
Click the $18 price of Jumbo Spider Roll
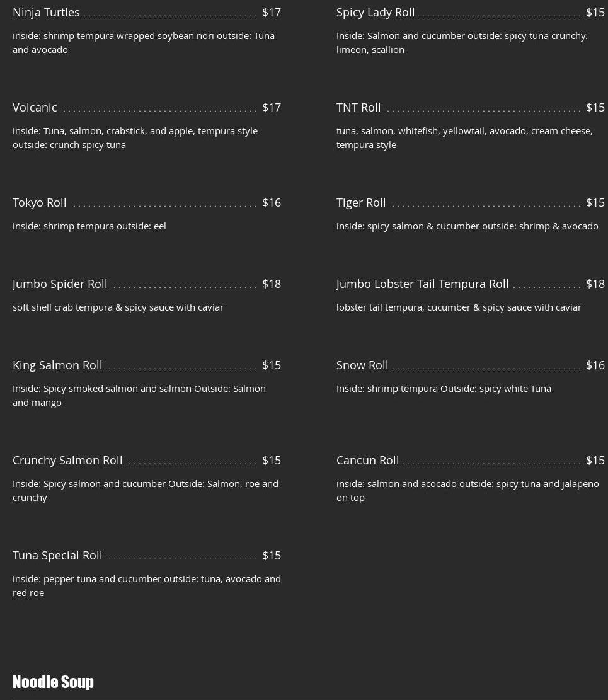point(272,284)
